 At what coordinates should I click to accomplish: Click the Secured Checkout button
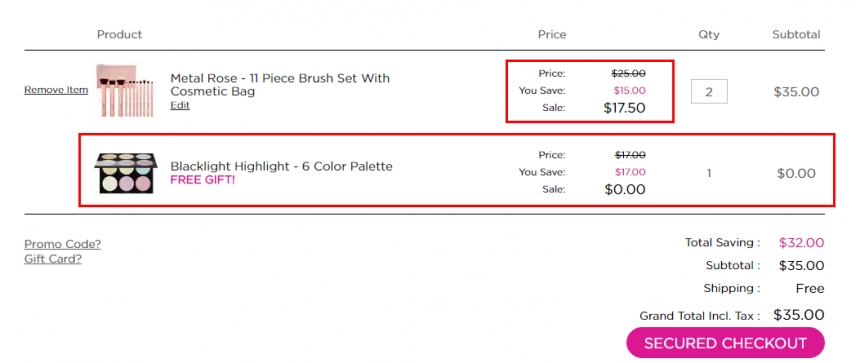point(726,343)
